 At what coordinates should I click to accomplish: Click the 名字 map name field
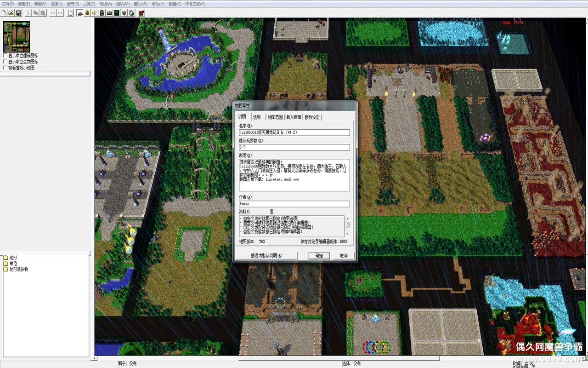(294, 132)
